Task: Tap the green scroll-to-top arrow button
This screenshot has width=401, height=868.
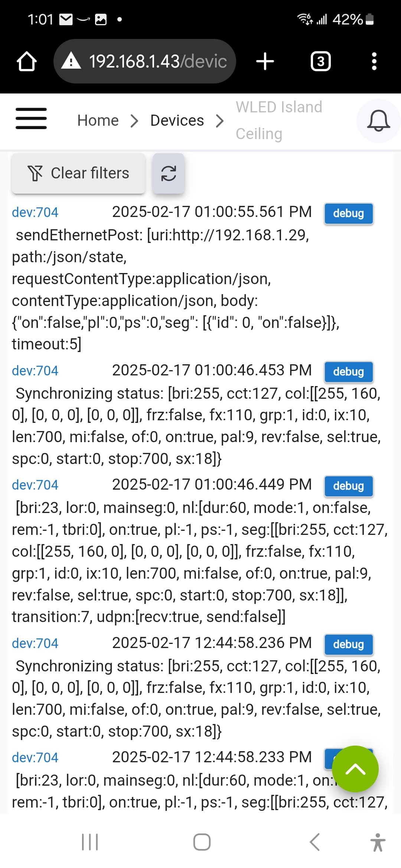Action: tap(355, 769)
